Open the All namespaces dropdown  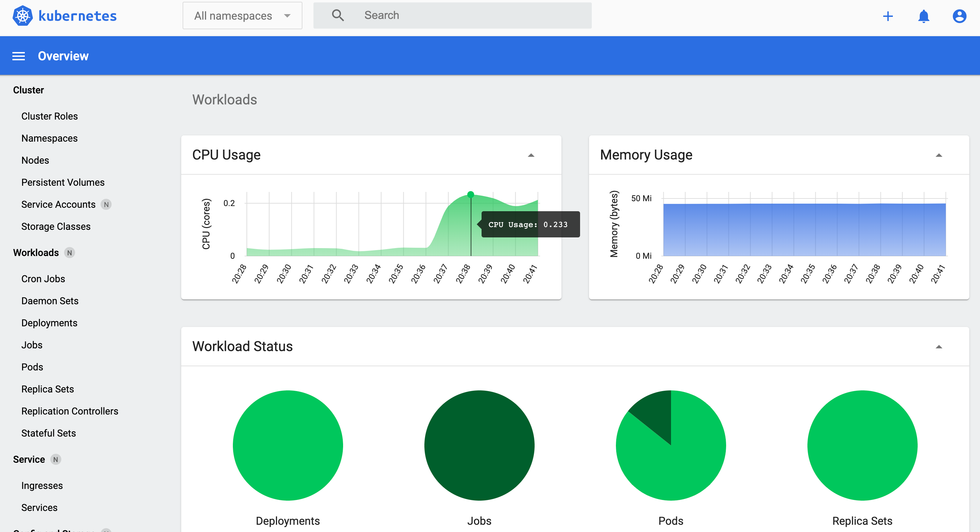point(243,16)
